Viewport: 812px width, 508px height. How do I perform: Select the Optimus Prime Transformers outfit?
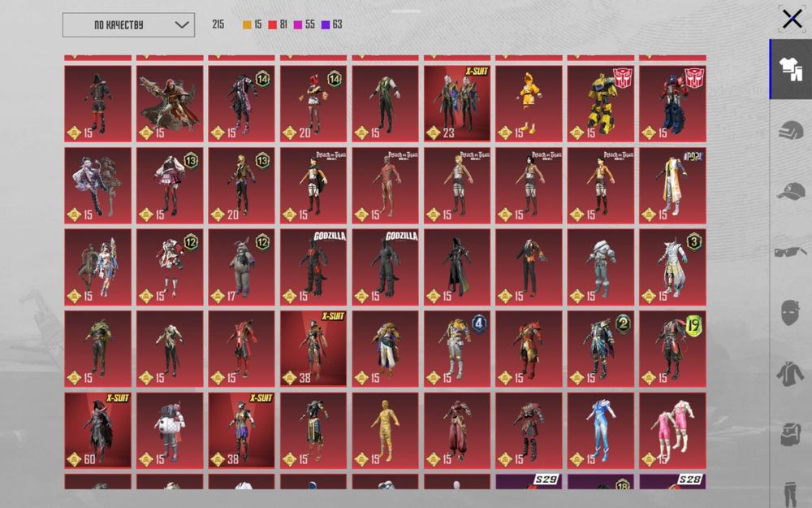click(672, 104)
